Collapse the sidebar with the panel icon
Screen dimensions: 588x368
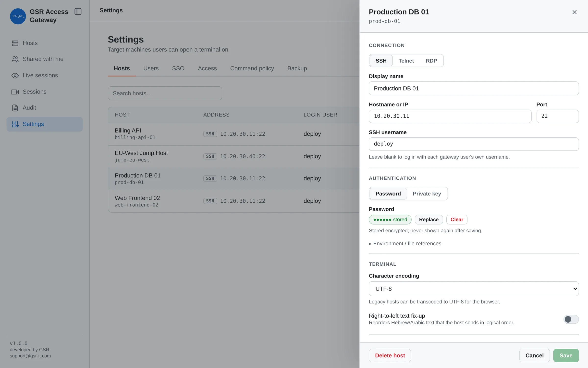[x=78, y=11]
